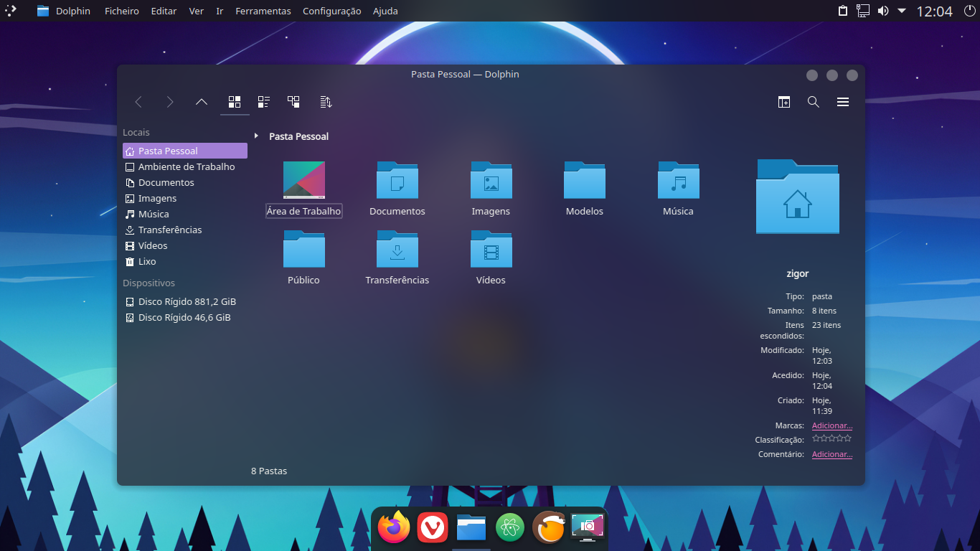The height and width of the screenshot is (551, 980).
Task: Click the large home folder preview icon
Action: pos(798,197)
